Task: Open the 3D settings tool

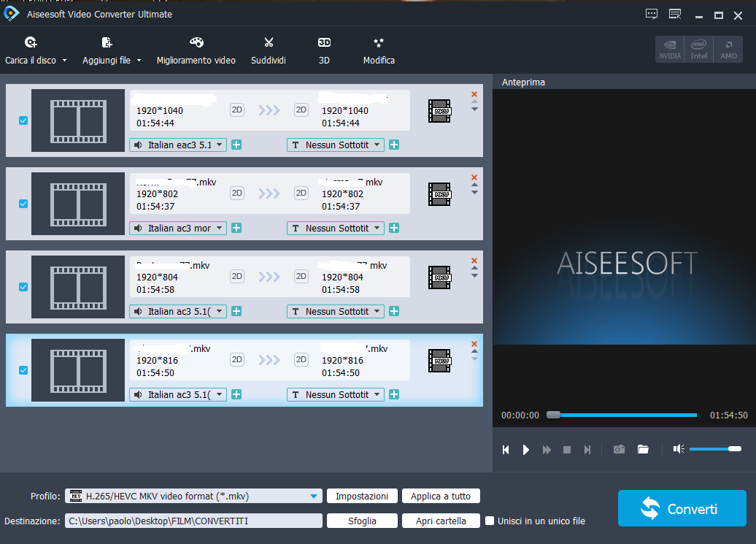Action: pos(324,50)
